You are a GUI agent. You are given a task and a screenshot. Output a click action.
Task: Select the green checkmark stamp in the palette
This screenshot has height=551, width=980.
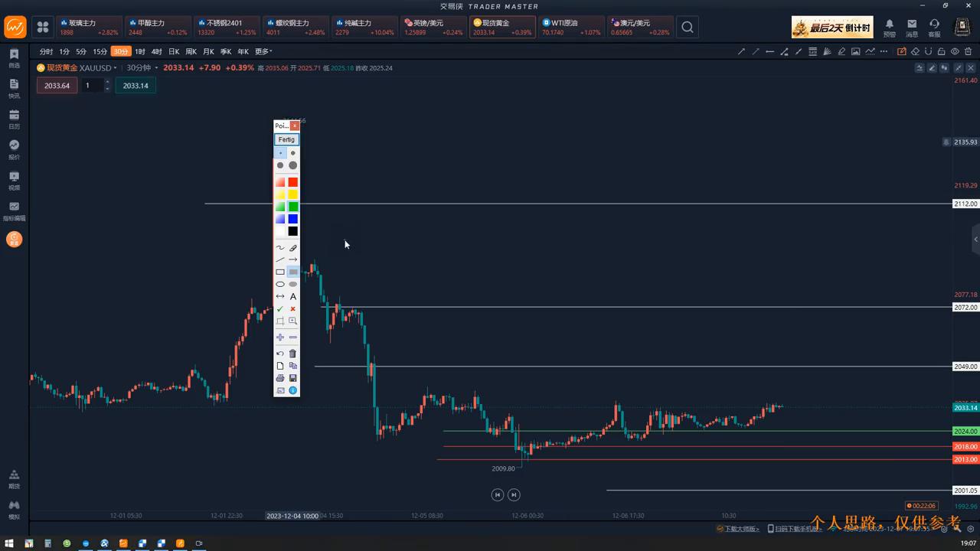click(x=280, y=308)
